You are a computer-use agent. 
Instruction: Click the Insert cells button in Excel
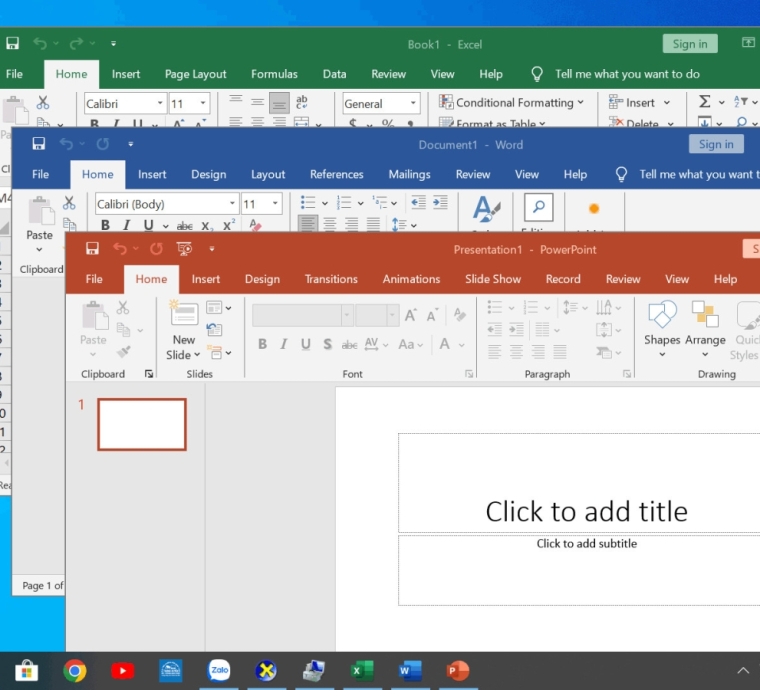coord(632,103)
